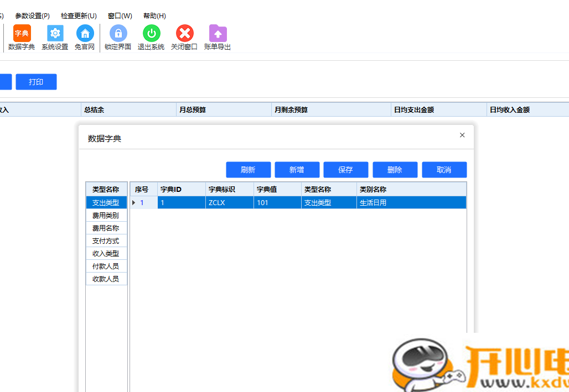Select 支付方式 from the type list
This screenshot has height=392, width=569.
[x=106, y=241]
